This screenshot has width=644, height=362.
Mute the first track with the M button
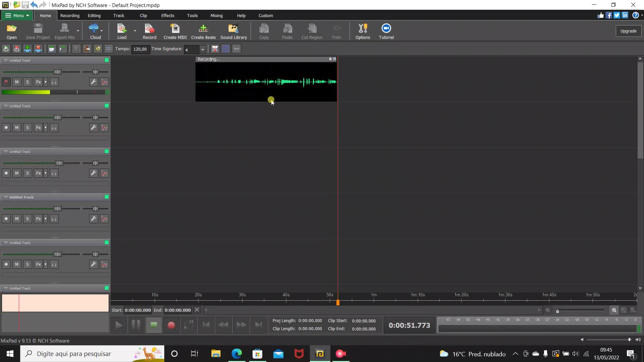click(17, 82)
